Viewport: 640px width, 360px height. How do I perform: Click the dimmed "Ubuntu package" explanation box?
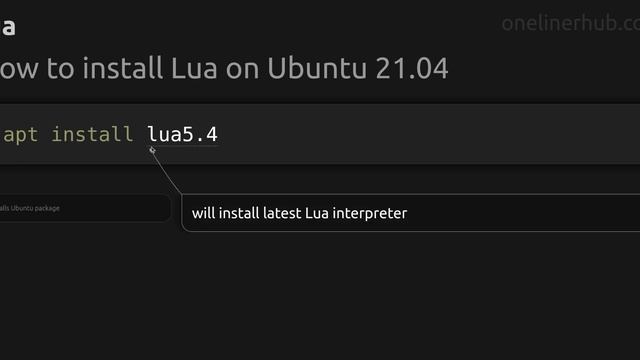pyautogui.click(x=85, y=208)
